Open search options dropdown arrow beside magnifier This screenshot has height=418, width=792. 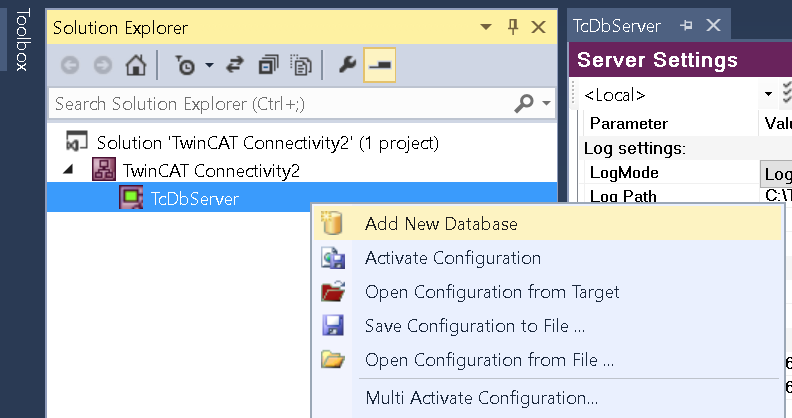point(546,103)
